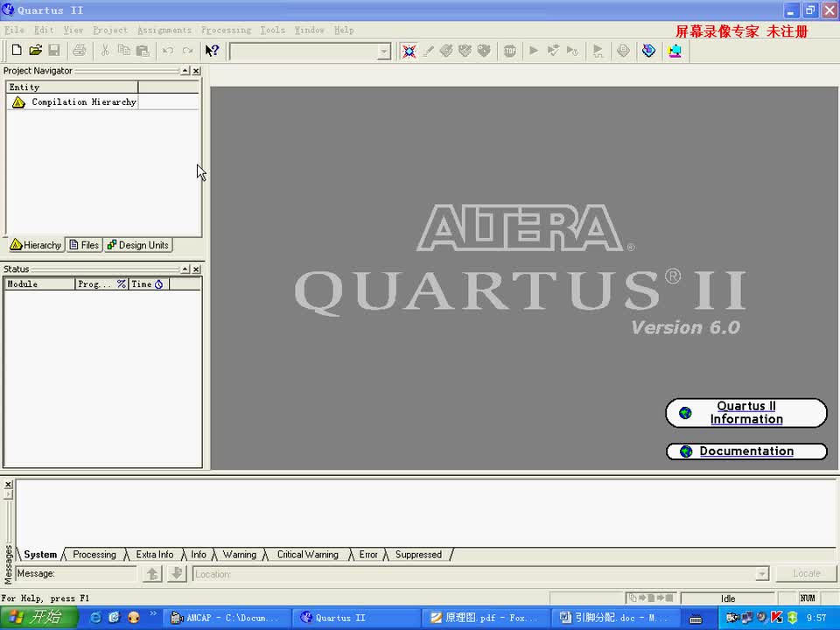Select the Error messages tab
Viewport: 840px width, 630px height.
click(368, 555)
